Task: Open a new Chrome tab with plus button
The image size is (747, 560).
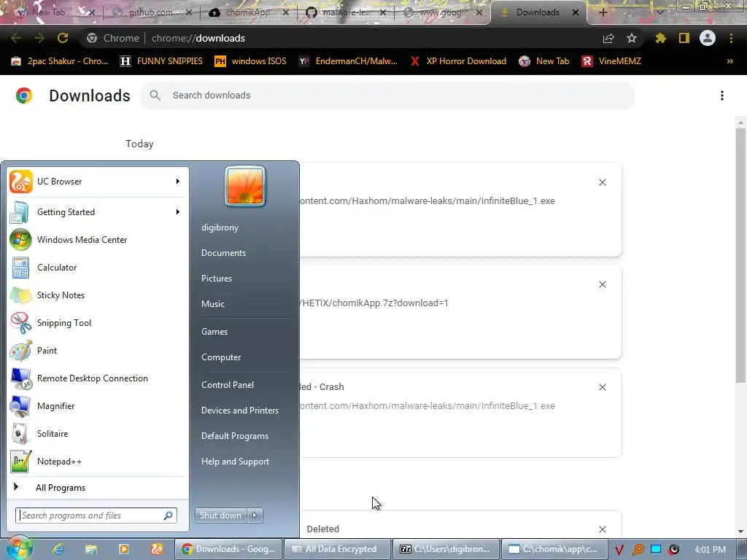Action: coord(603,12)
